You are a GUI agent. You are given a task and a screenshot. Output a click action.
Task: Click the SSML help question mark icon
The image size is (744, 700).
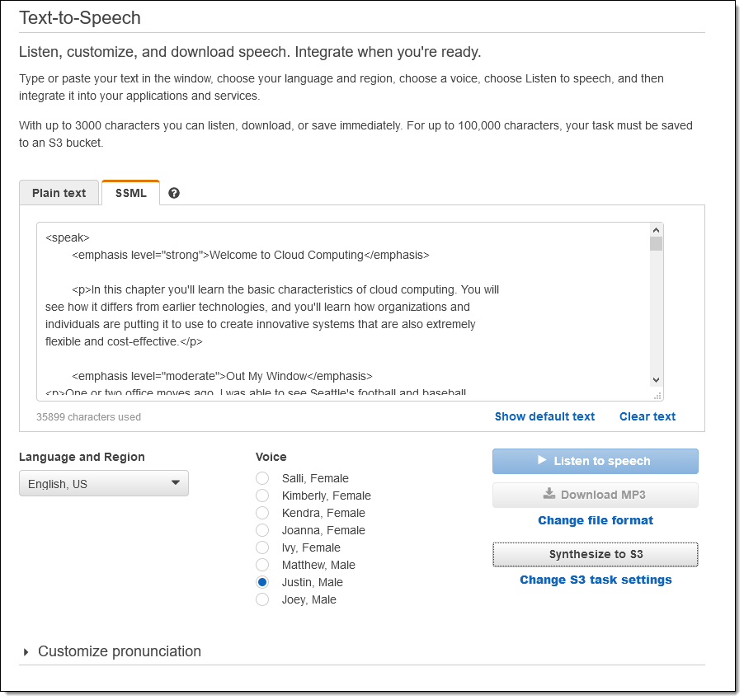(174, 193)
